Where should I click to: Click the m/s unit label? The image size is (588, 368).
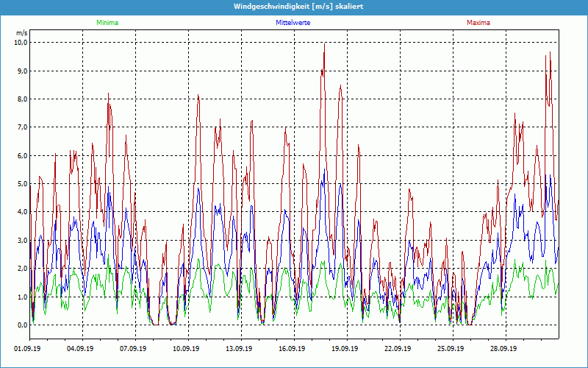22,32
